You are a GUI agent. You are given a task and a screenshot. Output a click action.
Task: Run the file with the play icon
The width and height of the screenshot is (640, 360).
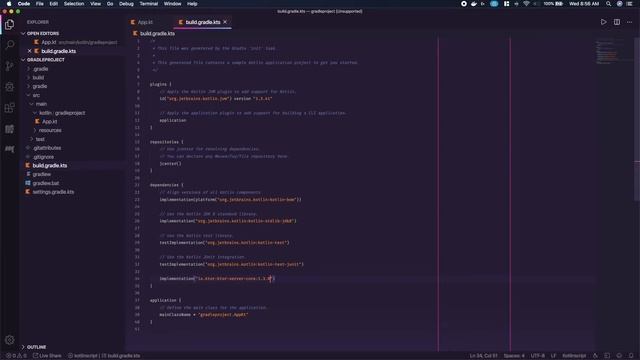[x=603, y=22]
